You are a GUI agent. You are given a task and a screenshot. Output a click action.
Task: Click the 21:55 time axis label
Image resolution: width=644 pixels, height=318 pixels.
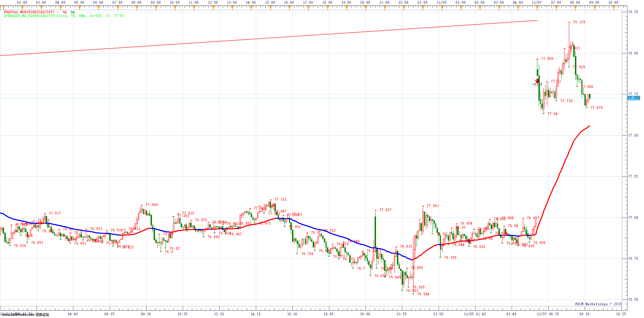[402, 314]
